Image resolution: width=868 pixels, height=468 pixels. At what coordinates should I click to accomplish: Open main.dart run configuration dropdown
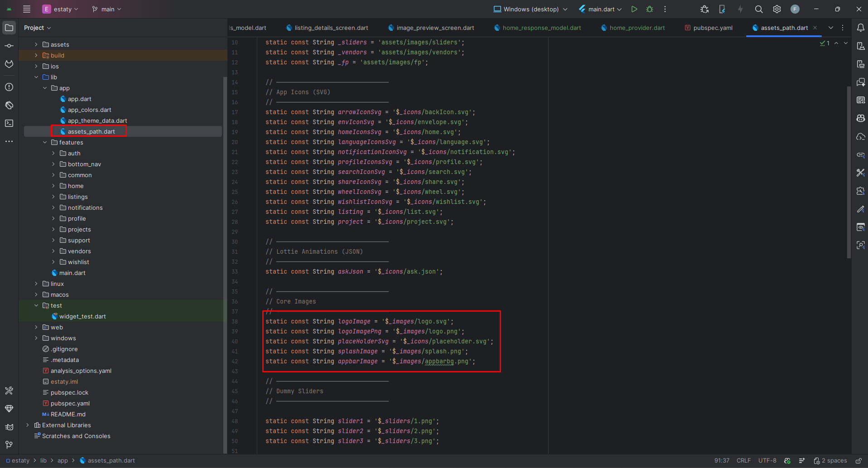click(600, 9)
